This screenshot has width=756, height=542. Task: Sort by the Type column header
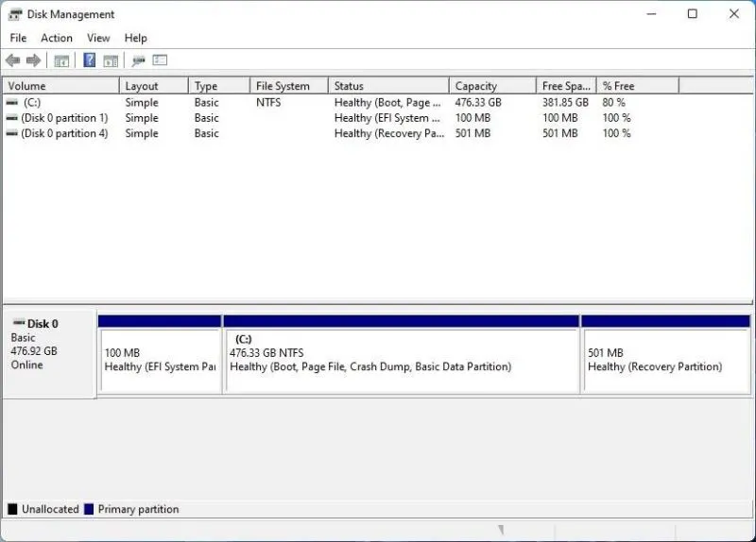coord(219,86)
